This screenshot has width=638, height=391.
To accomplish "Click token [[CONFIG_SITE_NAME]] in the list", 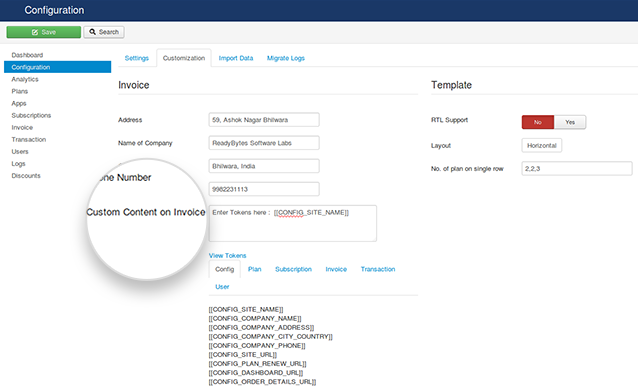I will 246,310.
